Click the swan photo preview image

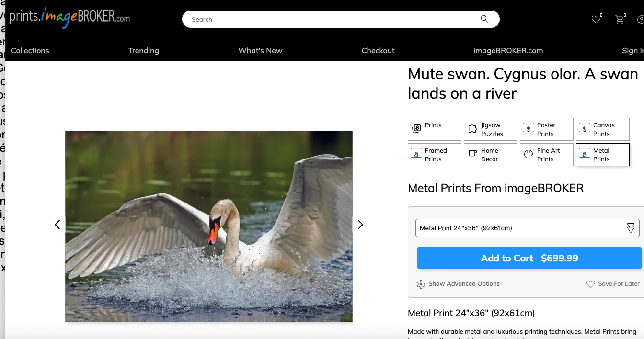[209, 226]
